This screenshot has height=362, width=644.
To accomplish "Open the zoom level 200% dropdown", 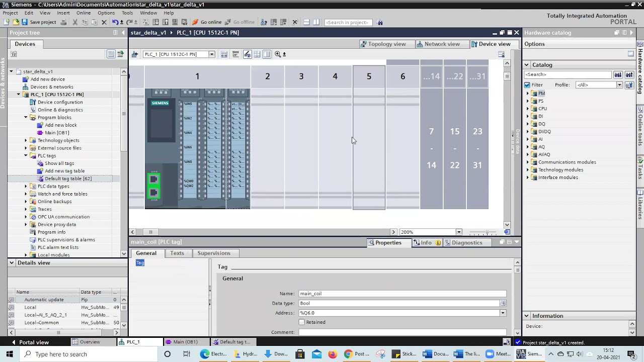I will click(458, 232).
